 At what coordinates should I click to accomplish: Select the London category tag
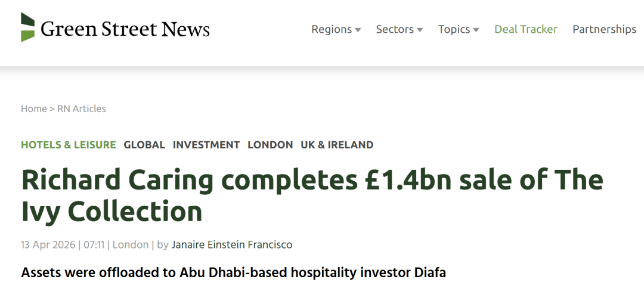(x=270, y=145)
